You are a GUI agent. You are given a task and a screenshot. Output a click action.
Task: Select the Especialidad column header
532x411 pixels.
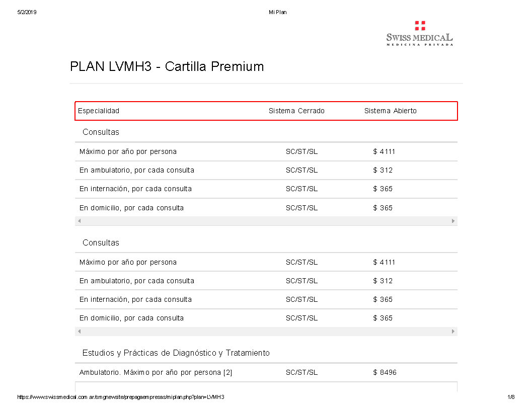(x=99, y=111)
